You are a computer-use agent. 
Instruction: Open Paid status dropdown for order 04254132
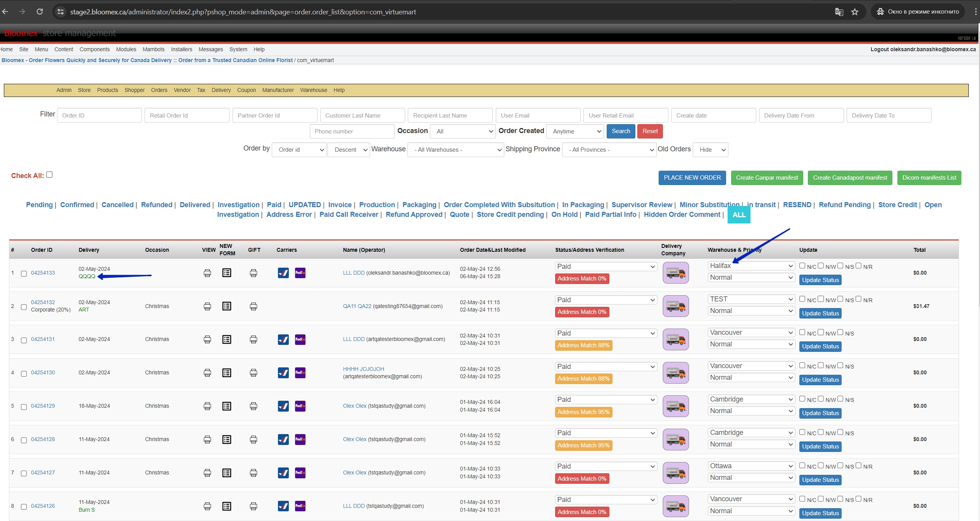click(x=606, y=300)
